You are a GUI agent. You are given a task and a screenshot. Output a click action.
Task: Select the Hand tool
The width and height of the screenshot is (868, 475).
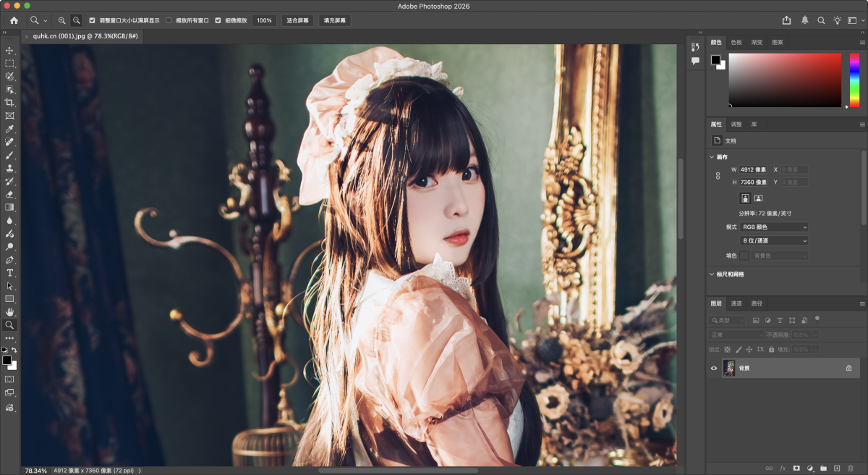(10, 312)
